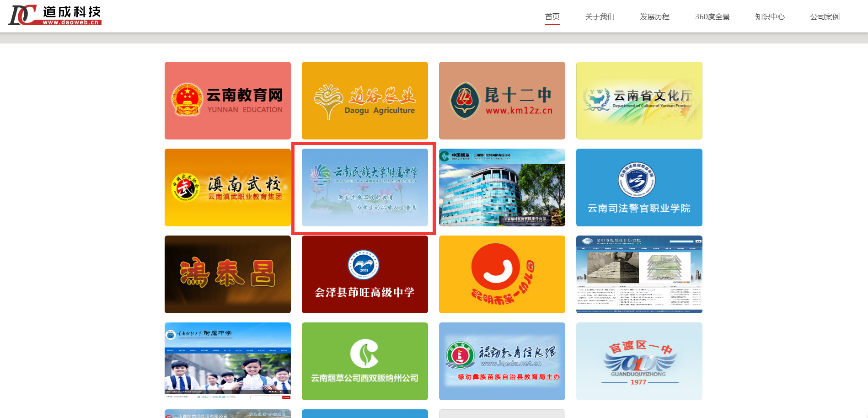Open the 云南教育网 case card
Image resolution: width=868 pixels, height=418 pixels.
[x=228, y=101]
